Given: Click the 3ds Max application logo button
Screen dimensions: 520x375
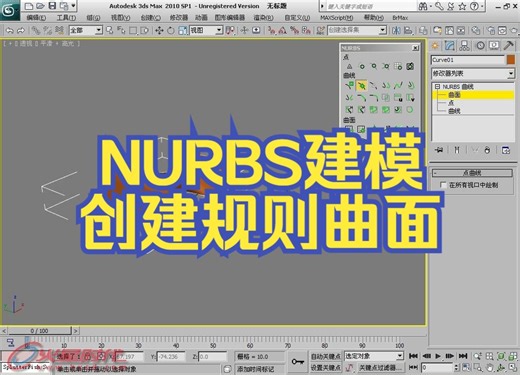Looking at the screenshot, I should (x=9, y=10).
